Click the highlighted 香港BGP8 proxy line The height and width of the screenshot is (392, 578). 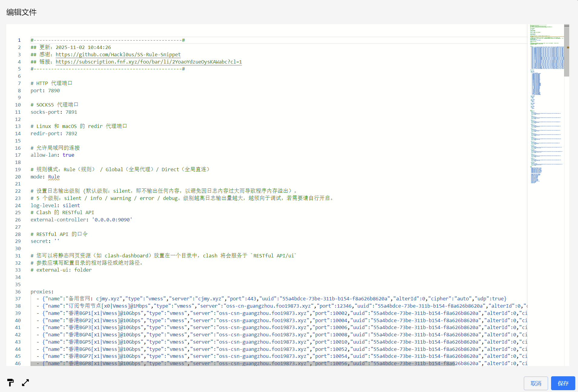242,363
